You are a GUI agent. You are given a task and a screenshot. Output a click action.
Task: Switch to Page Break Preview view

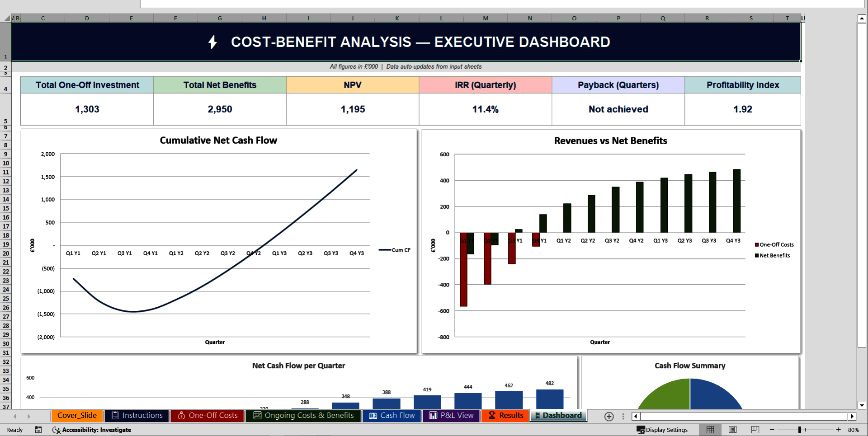(x=755, y=430)
